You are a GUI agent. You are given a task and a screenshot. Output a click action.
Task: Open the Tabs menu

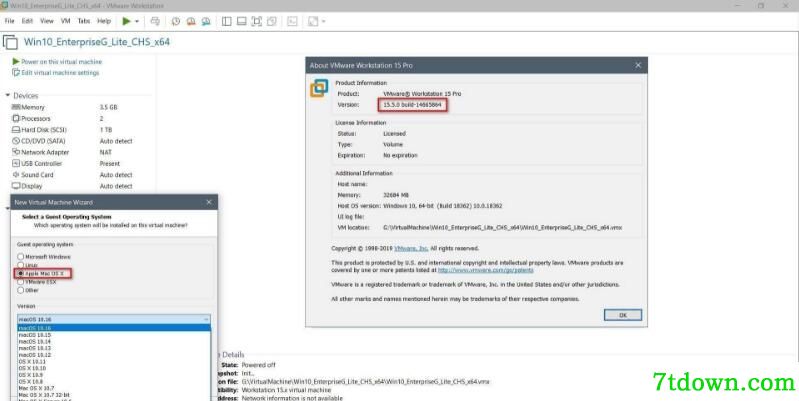tap(84, 21)
